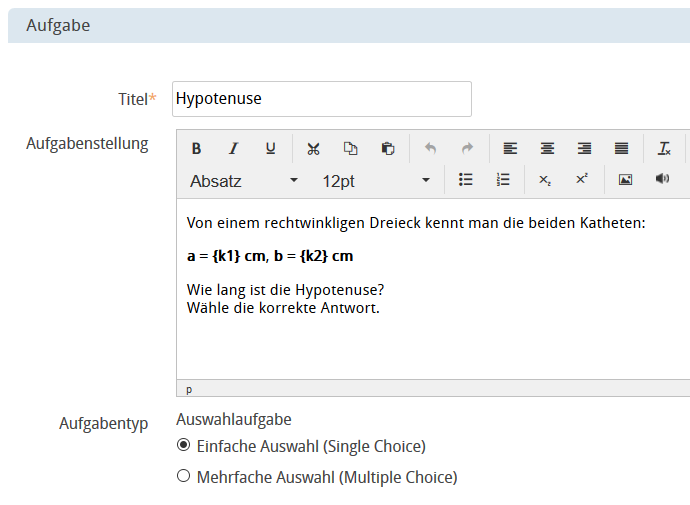The height and width of the screenshot is (505, 690).
Task: Copy selected text using the copy icon
Action: tap(350, 149)
